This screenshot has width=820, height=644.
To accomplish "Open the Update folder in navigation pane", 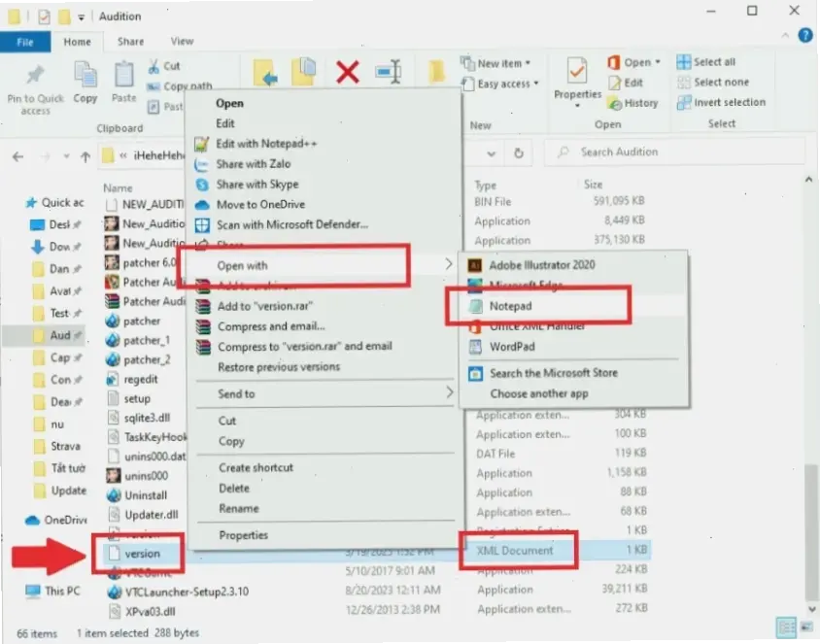I will [59, 491].
